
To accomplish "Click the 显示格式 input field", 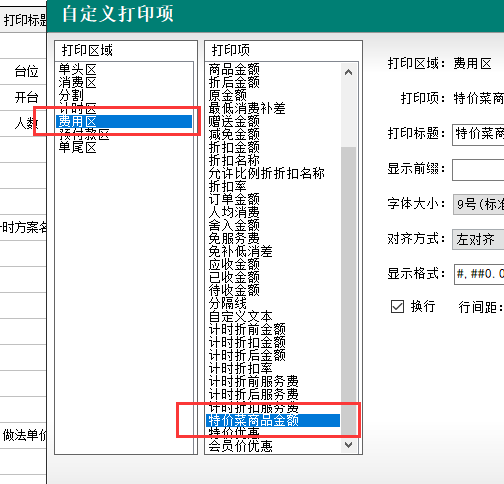I will coord(479,274).
